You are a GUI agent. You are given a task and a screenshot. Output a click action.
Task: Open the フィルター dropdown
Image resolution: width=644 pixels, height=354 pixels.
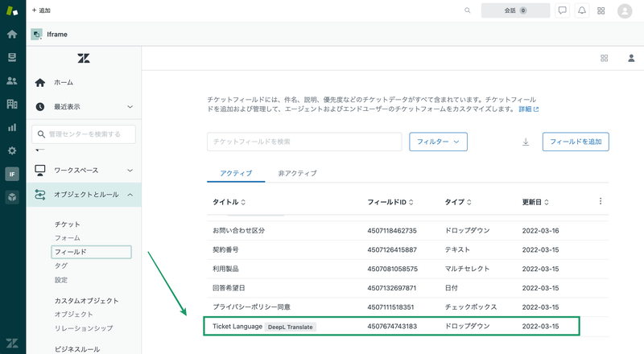438,142
